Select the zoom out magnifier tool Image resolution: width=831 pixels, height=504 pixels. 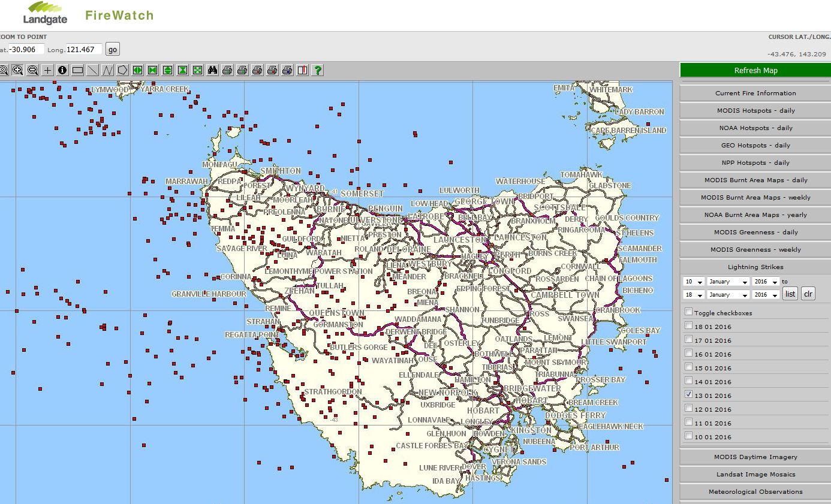32,70
